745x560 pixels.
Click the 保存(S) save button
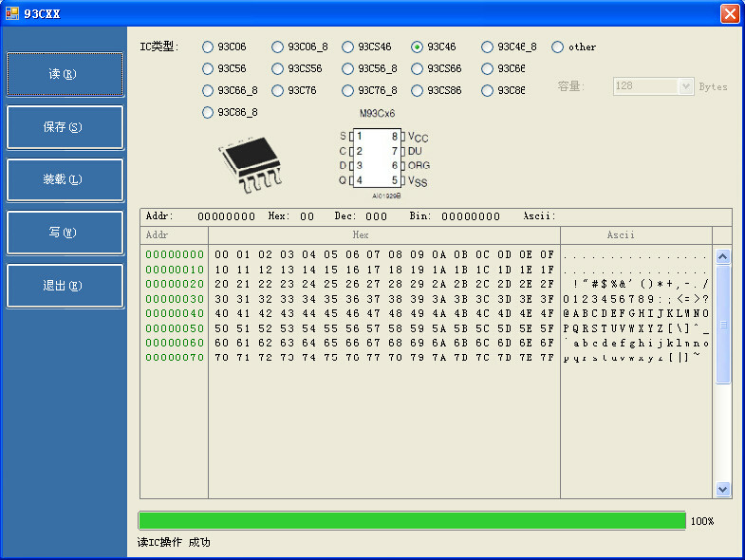coord(65,127)
